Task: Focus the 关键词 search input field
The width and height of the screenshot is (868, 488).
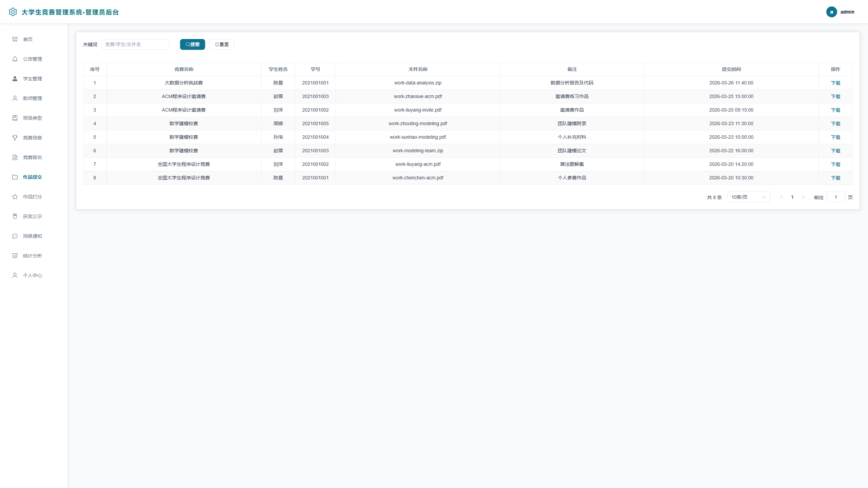Action: click(x=135, y=44)
